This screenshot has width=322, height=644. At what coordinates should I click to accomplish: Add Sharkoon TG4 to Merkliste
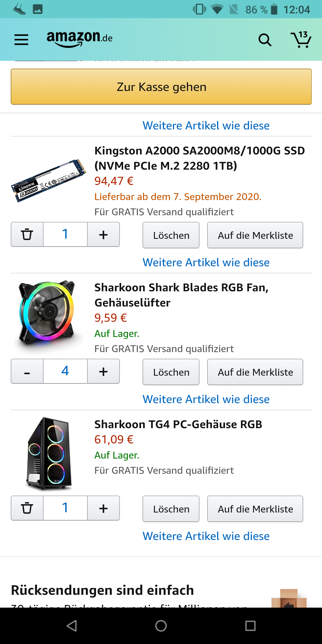[255, 509]
